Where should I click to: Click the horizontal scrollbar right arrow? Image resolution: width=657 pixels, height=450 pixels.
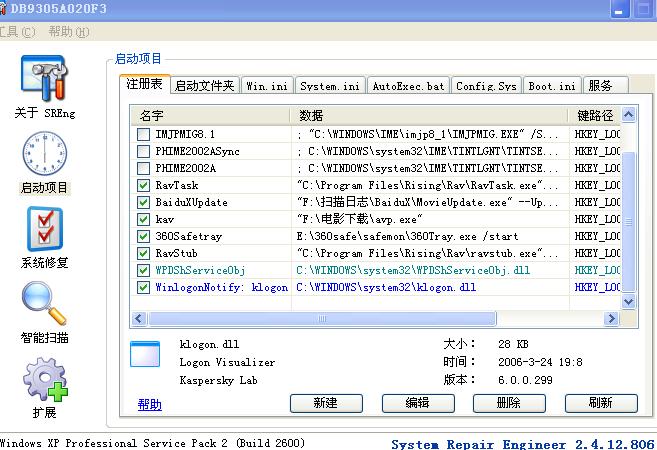612,319
